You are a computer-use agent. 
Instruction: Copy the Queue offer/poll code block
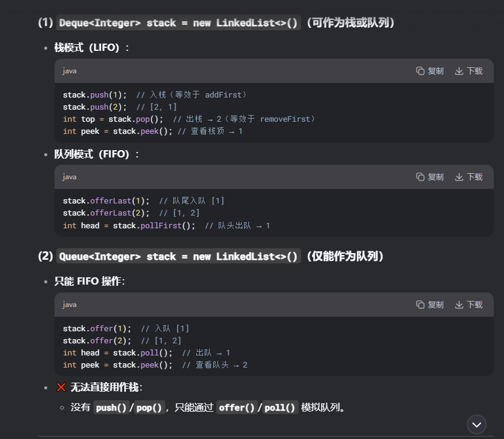point(429,305)
